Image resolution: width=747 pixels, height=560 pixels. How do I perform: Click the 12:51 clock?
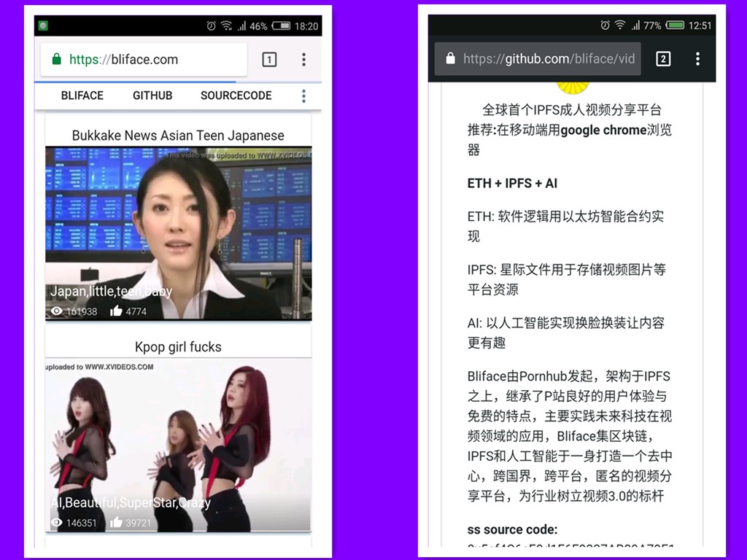[700, 26]
